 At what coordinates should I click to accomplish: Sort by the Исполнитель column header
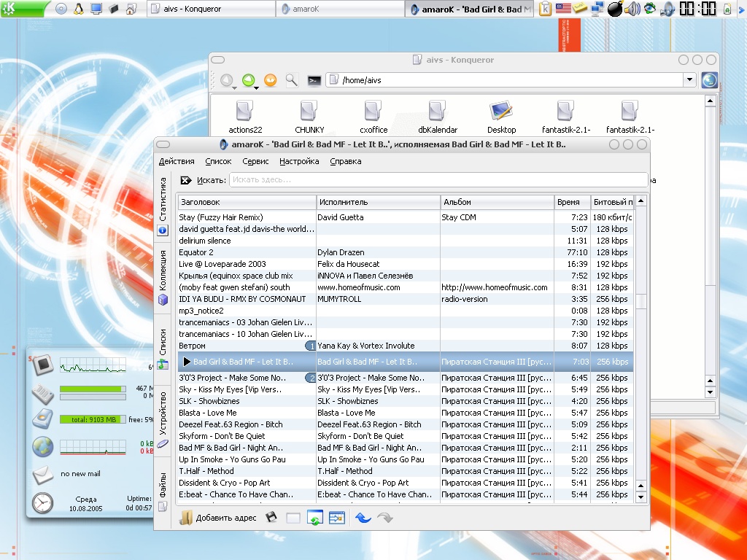tap(379, 202)
